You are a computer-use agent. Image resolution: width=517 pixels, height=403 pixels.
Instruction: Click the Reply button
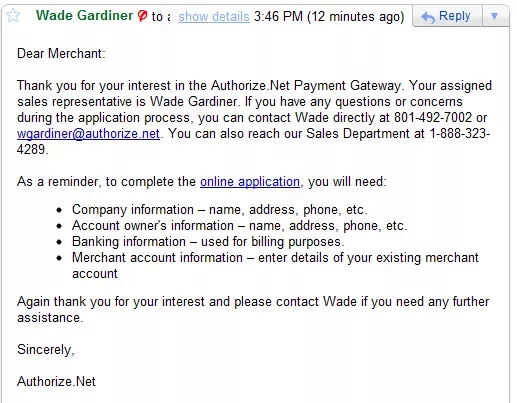point(447,16)
